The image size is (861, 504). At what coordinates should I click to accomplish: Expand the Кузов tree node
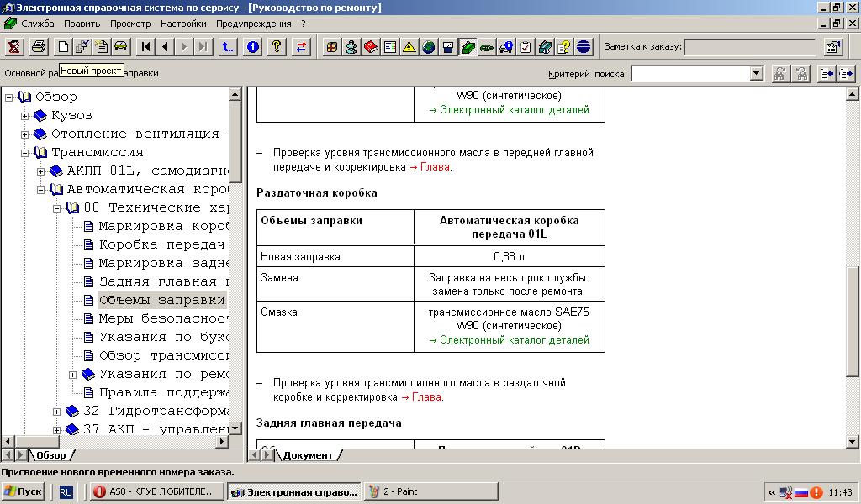[25, 116]
